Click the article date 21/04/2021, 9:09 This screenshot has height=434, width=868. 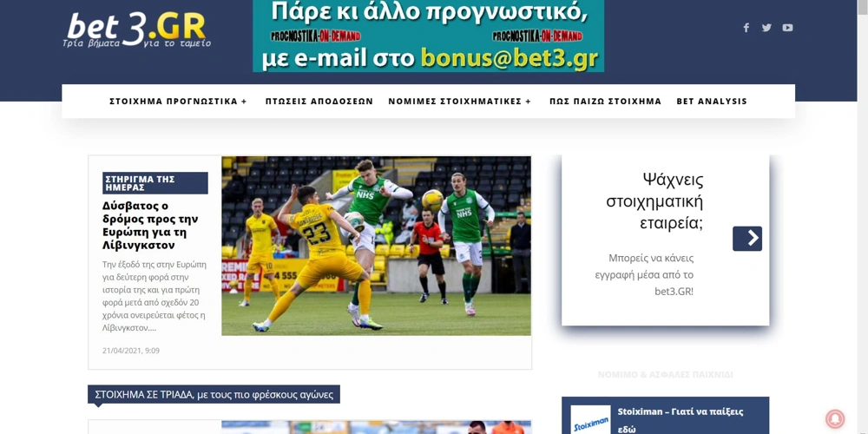[131, 351]
